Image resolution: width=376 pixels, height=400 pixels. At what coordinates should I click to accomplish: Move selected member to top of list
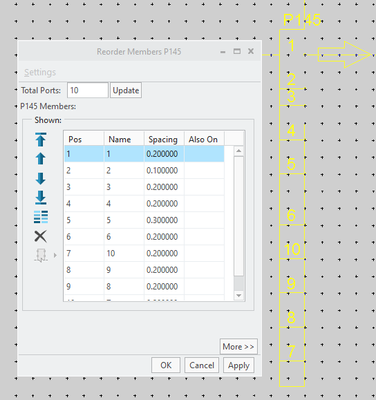[x=41, y=139]
